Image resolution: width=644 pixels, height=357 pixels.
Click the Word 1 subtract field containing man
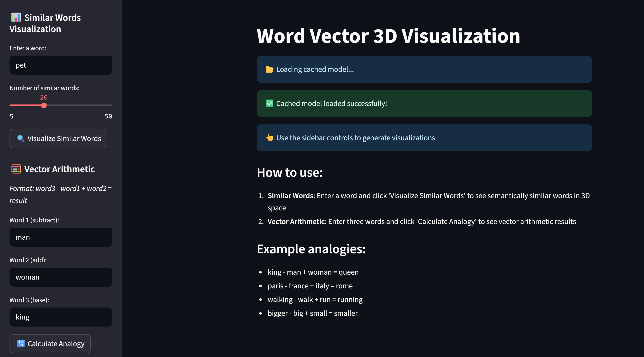pos(61,237)
